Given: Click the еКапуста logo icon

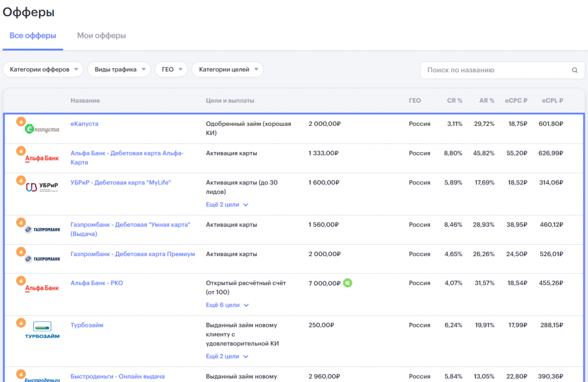Looking at the screenshot, I should pyautogui.click(x=42, y=129).
